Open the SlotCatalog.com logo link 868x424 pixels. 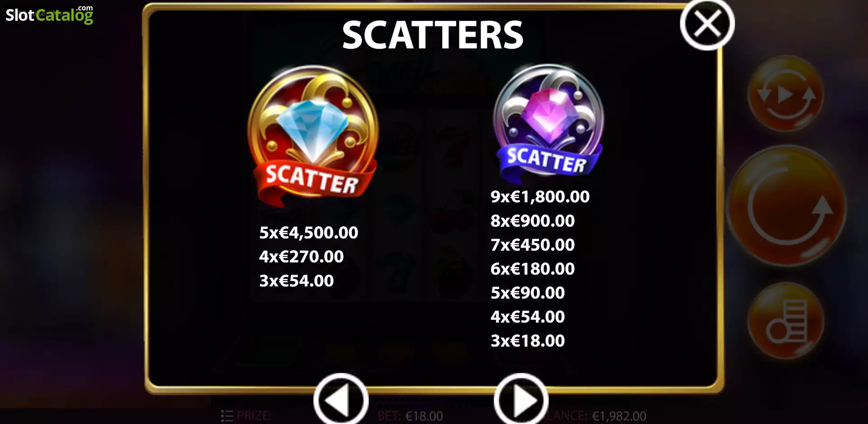[49, 14]
